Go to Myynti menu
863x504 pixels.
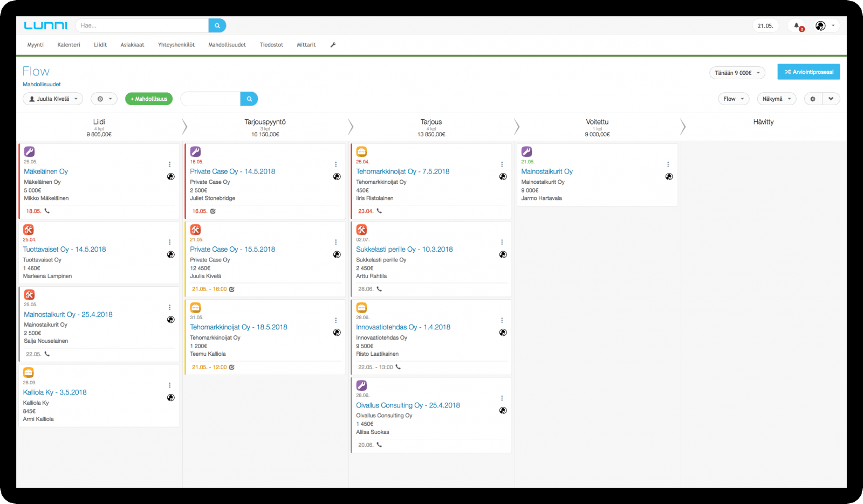point(36,45)
